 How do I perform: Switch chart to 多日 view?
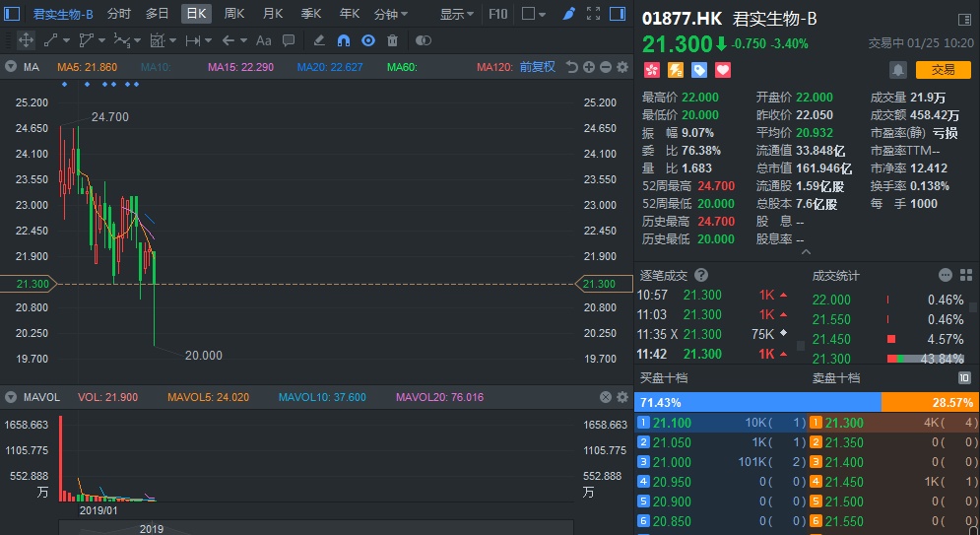tap(157, 13)
